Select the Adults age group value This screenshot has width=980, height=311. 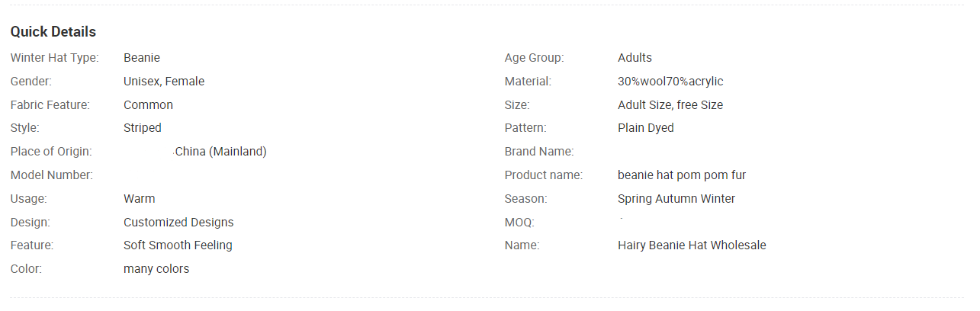coord(635,58)
